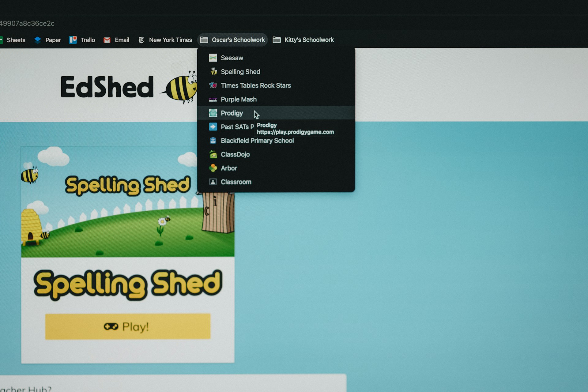
Task: Open the Arbor bookmark entry
Action: coord(276,168)
